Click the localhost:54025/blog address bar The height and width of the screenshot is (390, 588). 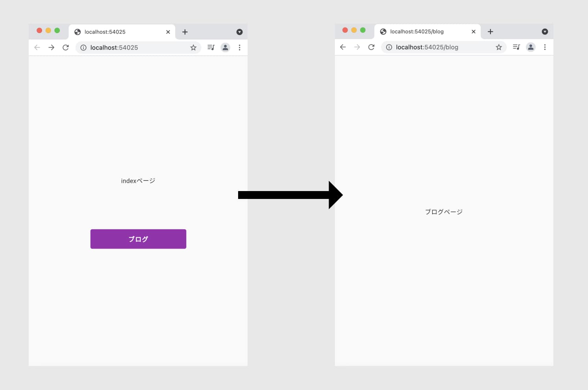coord(444,47)
